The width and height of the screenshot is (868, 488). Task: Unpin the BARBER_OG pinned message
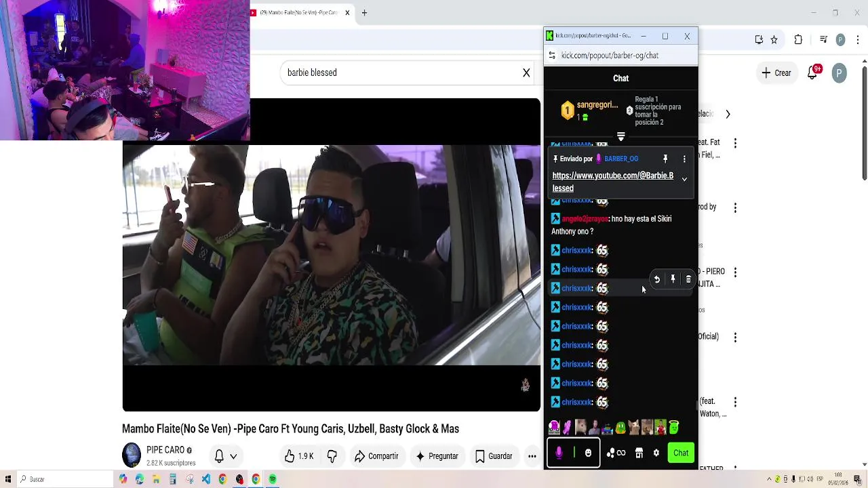[665, 159]
